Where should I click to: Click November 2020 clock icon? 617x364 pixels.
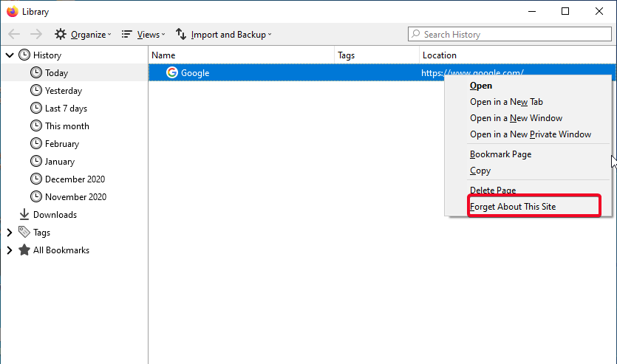pyautogui.click(x=35, y=196)
